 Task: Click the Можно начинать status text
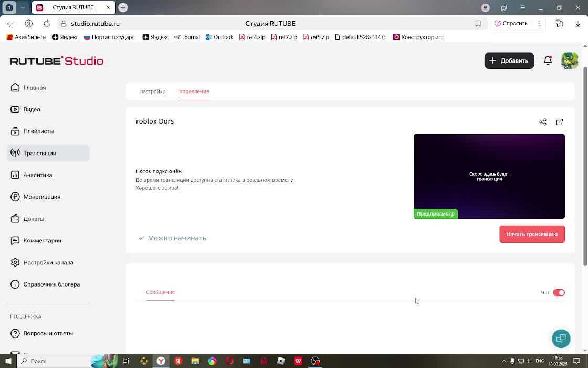177,238
